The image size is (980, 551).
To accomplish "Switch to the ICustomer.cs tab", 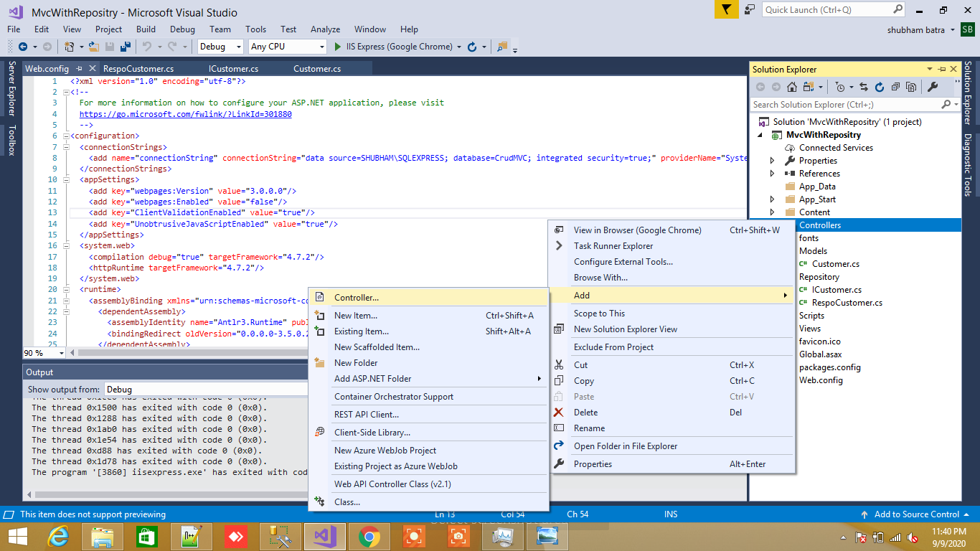I will pos(233,69).
